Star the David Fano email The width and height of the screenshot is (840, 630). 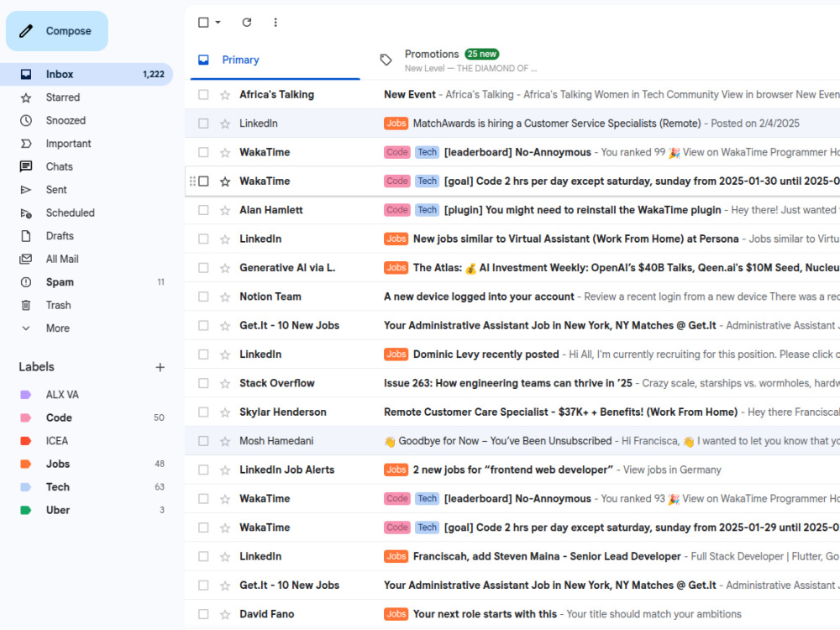coord(225,615)
